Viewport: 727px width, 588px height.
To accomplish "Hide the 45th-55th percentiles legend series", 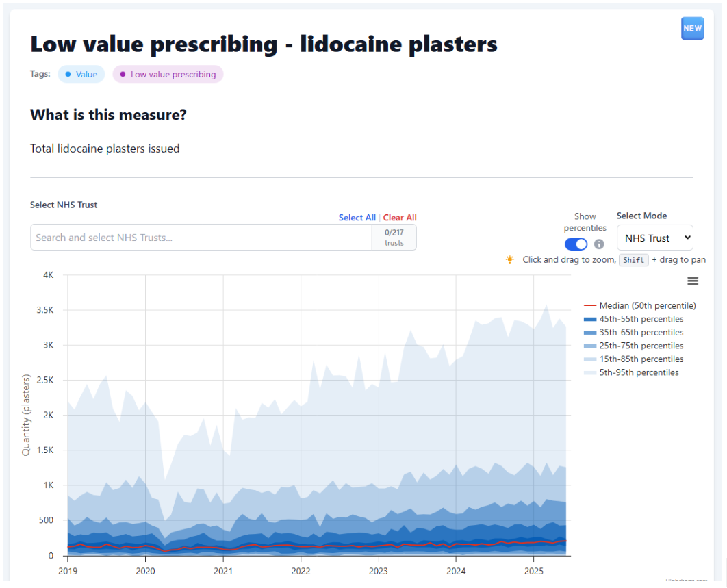I will [x=641, y=319].
